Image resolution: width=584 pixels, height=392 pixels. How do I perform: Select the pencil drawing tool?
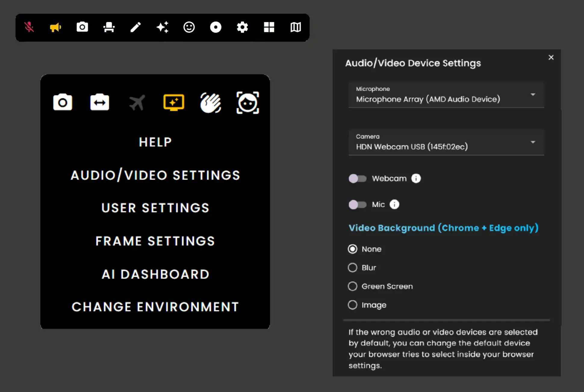coord(135,27)
